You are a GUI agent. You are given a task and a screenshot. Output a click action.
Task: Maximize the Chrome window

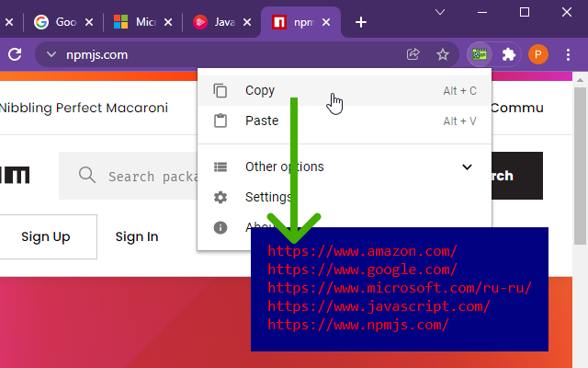click(x=525, y=12)
